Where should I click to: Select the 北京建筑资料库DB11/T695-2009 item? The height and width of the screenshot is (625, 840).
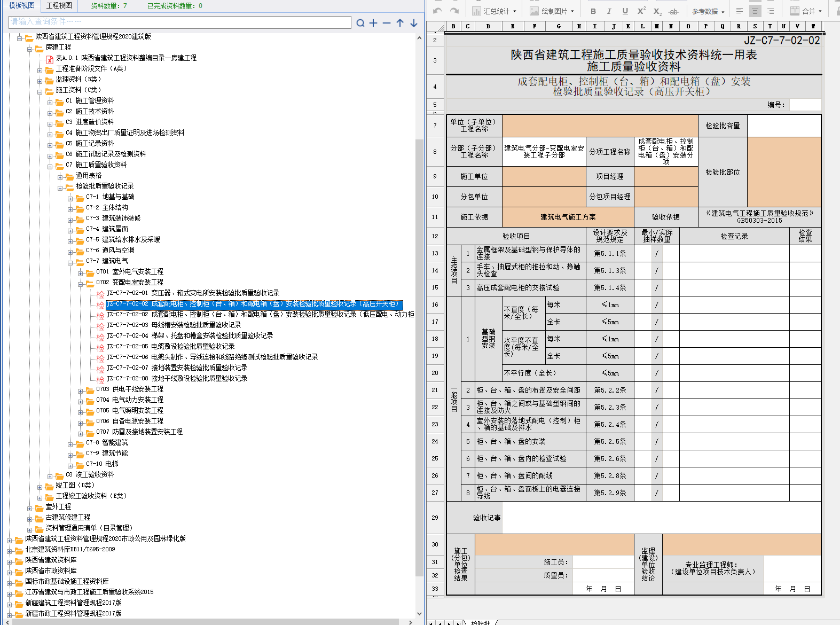[70, 549]
